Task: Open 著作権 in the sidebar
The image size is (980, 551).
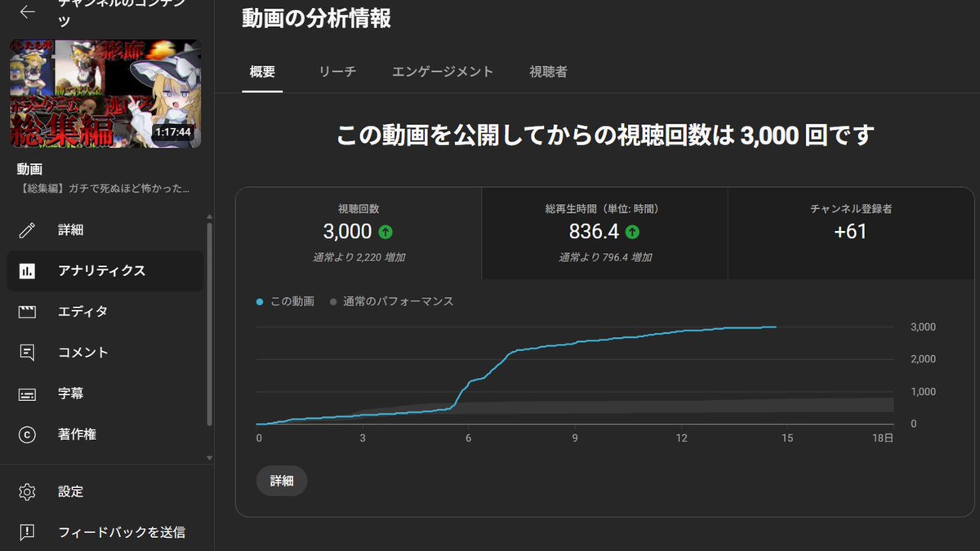Action: 105,434
